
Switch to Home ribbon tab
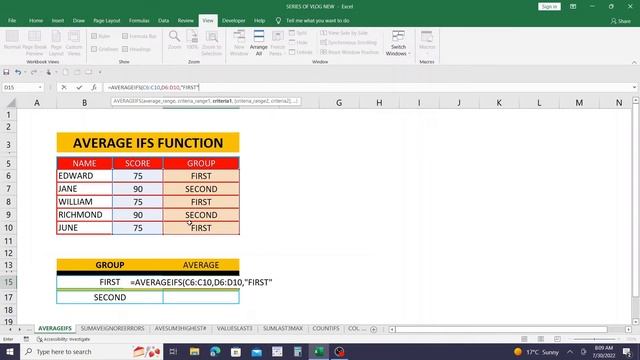[36, 20]
